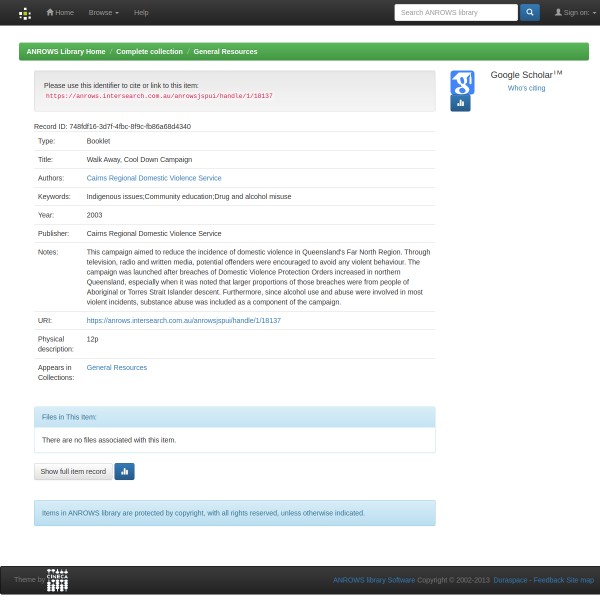Open the Google Scholar icon

pyautogui.click(x=462, y=81)
